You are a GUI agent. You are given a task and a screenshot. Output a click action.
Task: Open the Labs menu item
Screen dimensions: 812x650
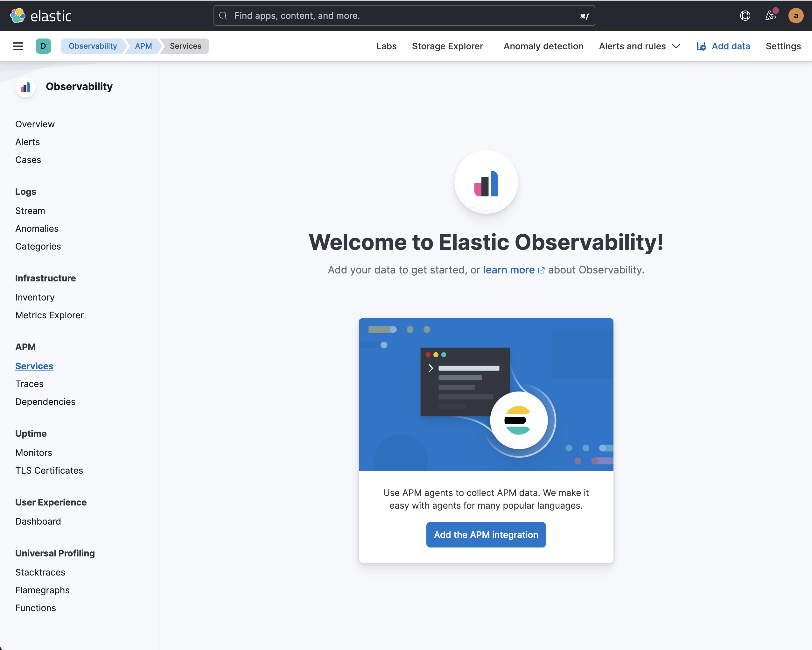pyautogui.click(x=386, y=46)
